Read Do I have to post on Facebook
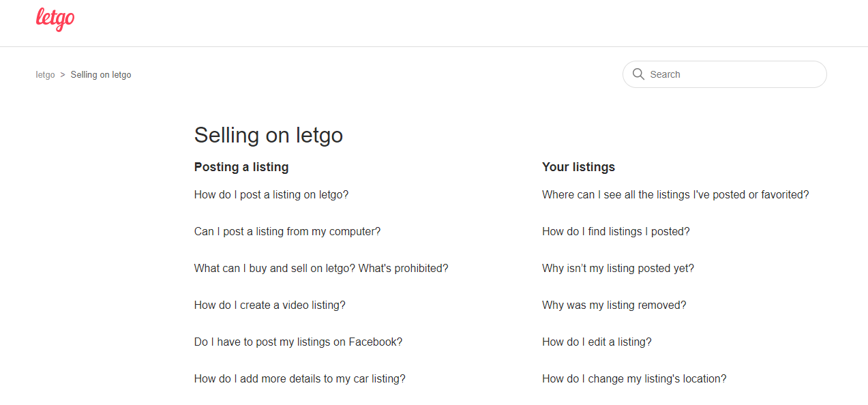 tap(298, 342)
